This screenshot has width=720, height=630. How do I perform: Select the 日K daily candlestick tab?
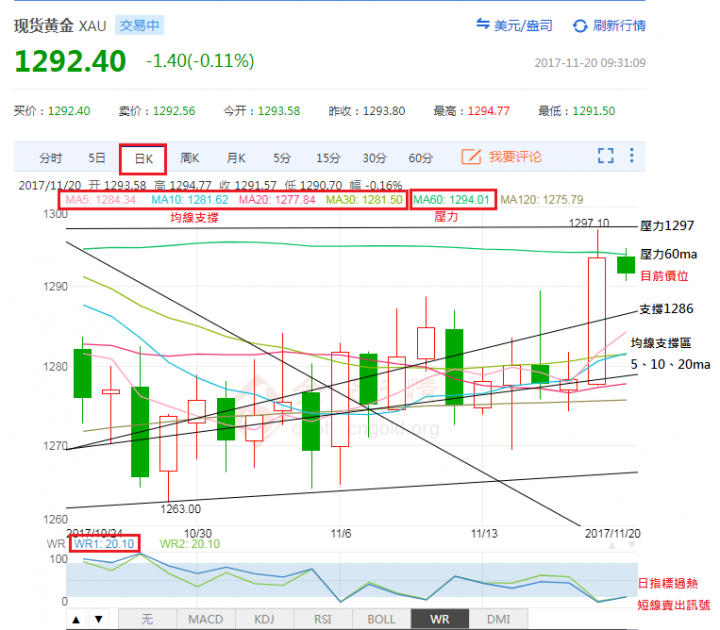click(143, 159)
